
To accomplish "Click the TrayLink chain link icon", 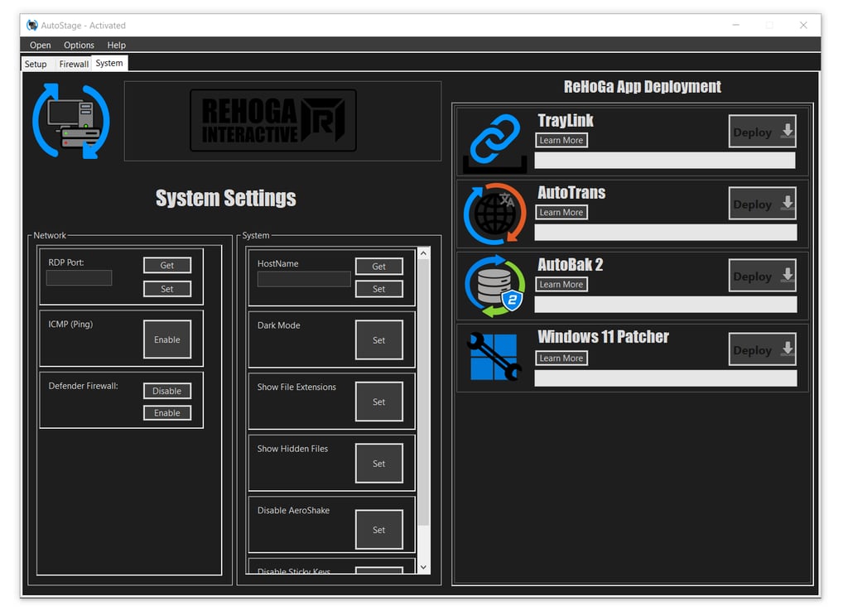I will click(495, 142).
